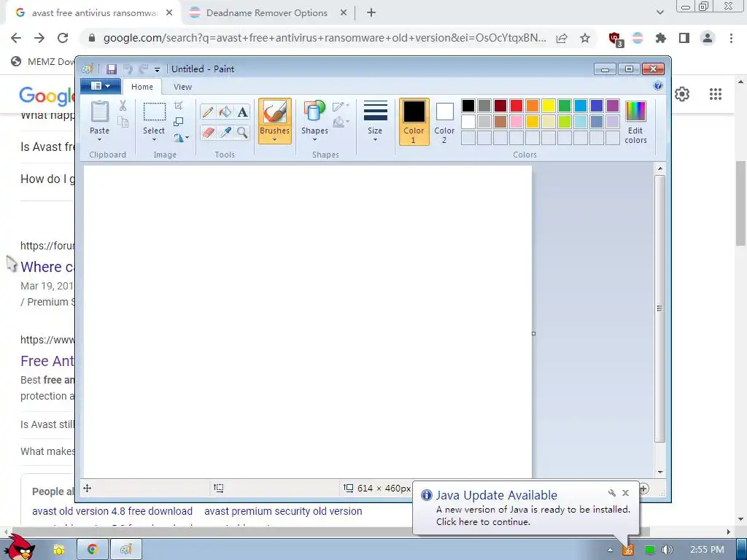Select the Eraser tool in Paint
747x560 pixels.
tap(208, 132)
